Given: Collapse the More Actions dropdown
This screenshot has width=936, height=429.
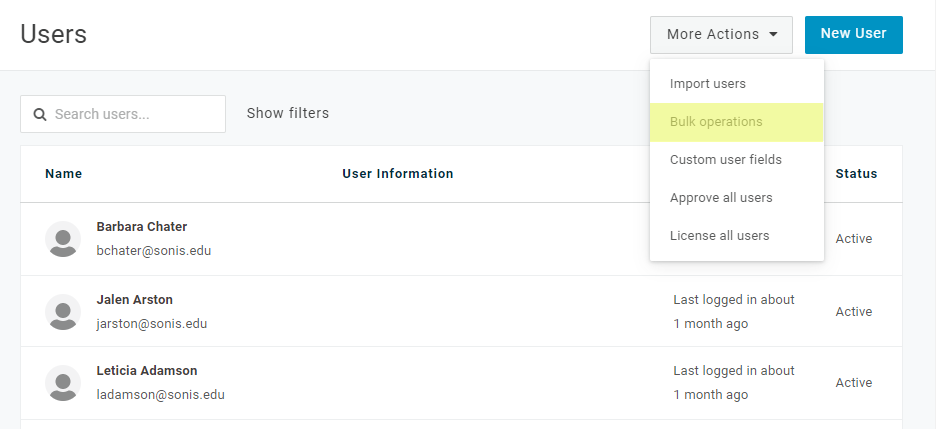Looking at the screenshot, I should [721, 34].
